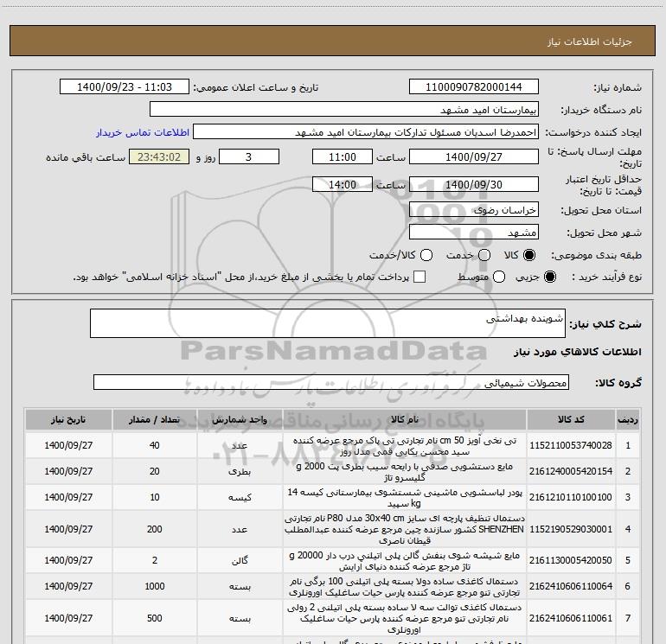Click the گروه کالا field محصولات شیمیائی
Screen dimensions: 666x644
click(331, 382)
